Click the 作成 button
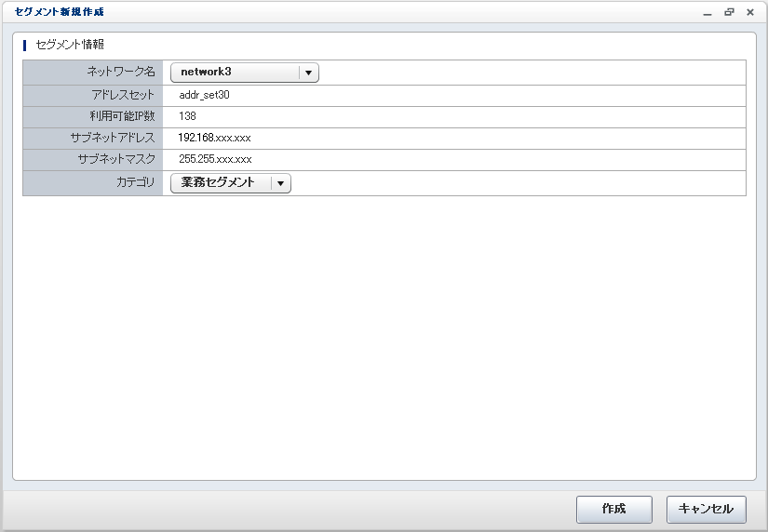This screenshot has height=532, width=768. tap(614, 509)
